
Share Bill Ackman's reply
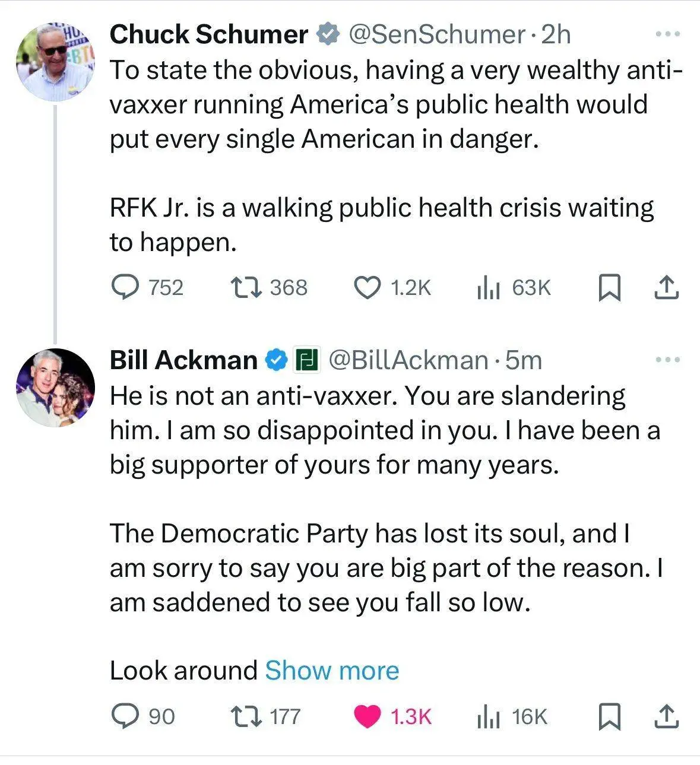pyautogui.click(x=666, y=717)
